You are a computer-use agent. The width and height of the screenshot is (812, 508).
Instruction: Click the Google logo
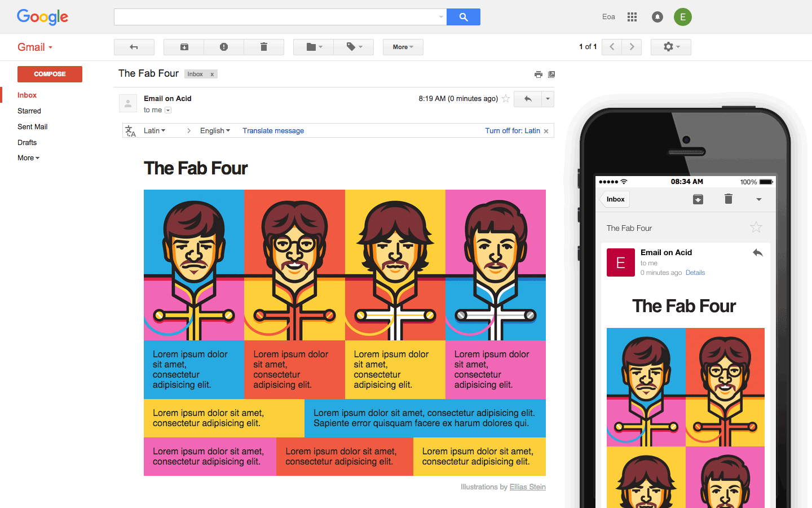click(x=42, y=17)
